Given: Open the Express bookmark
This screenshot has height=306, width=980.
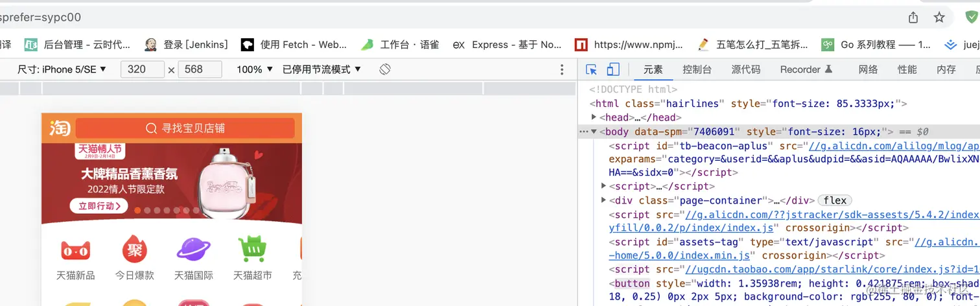Looking at the screenshot, I should click(507, 45).
